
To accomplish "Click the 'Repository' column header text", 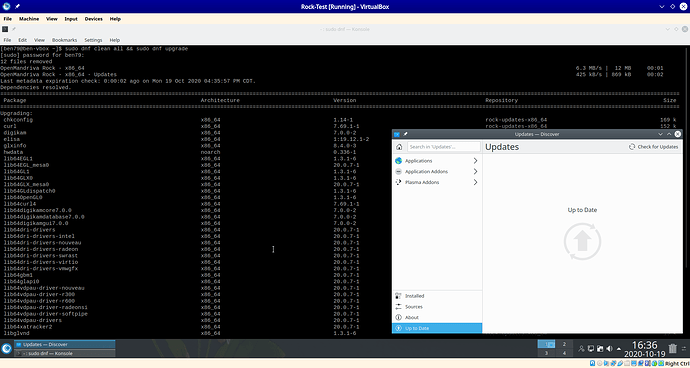I will coord(501,100).
